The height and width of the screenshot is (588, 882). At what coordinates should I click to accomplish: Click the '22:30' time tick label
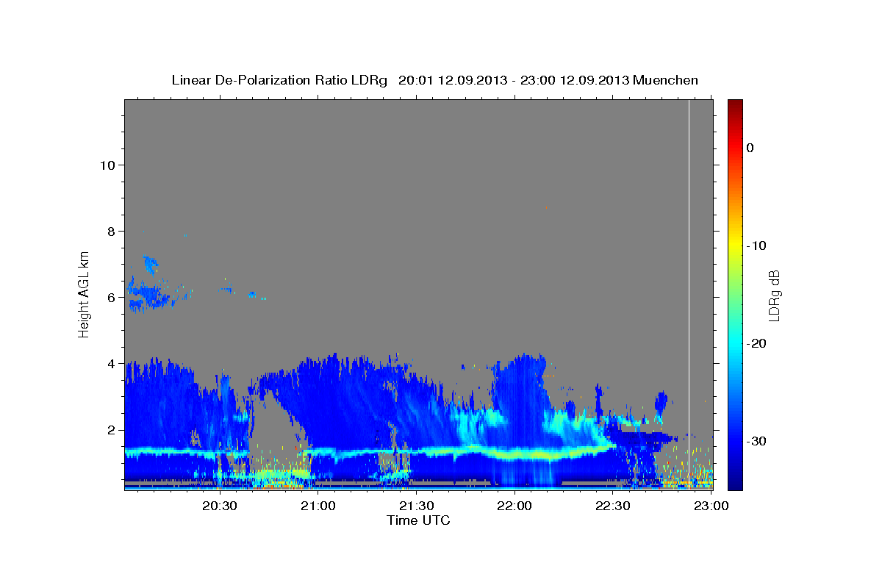pos(612,506)
